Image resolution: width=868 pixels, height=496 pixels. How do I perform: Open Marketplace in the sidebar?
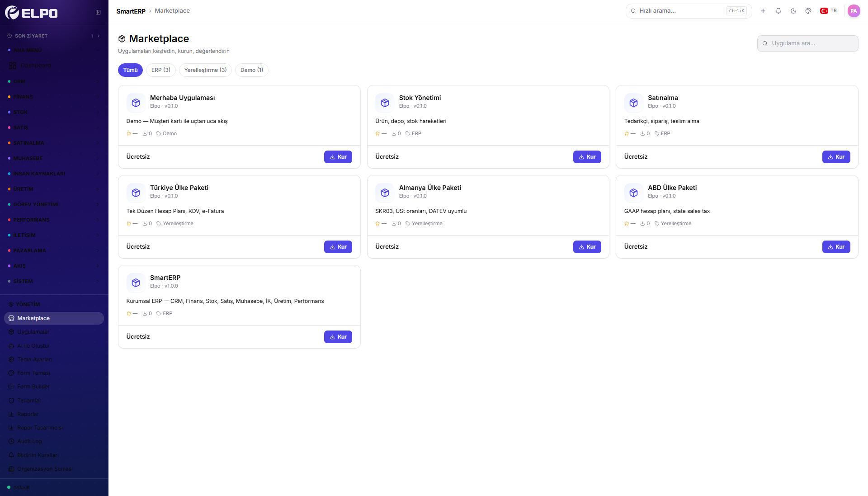[54, 318]
